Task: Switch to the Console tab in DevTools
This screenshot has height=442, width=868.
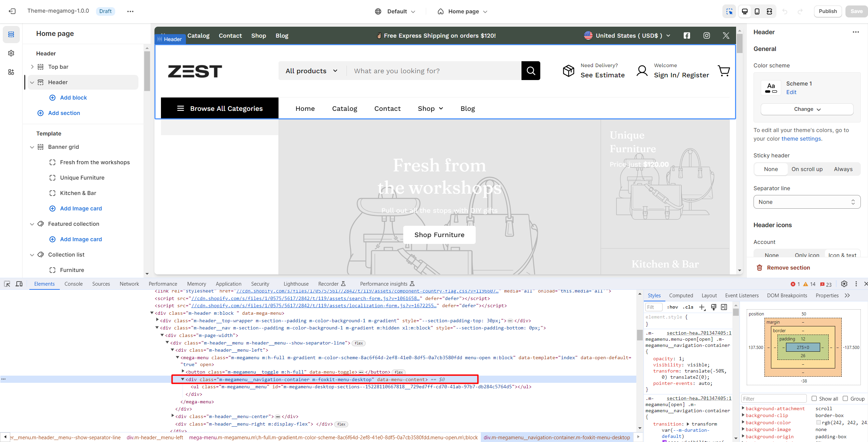Action: pos(73,284)
